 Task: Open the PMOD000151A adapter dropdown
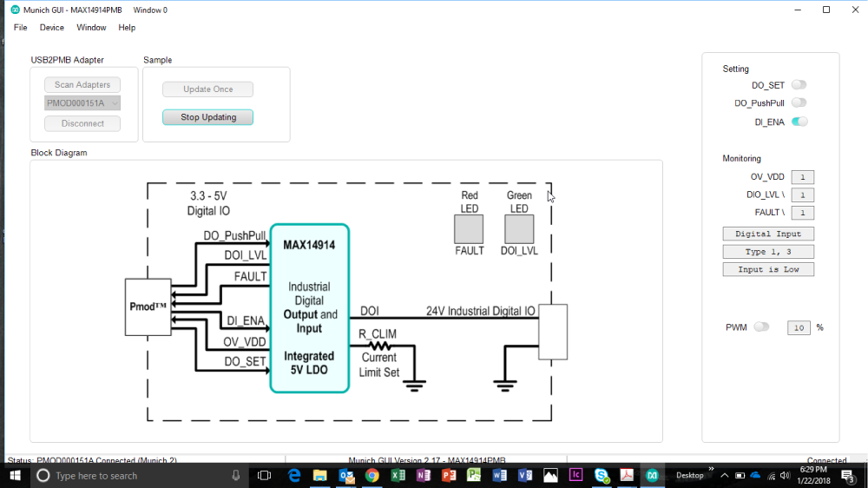(x=82, y=103)
